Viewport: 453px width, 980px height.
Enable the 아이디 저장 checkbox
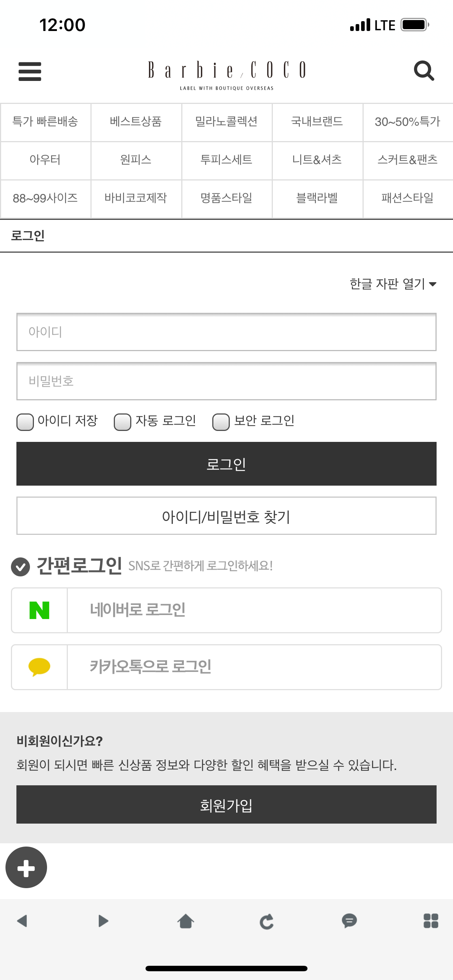[25, 422]
